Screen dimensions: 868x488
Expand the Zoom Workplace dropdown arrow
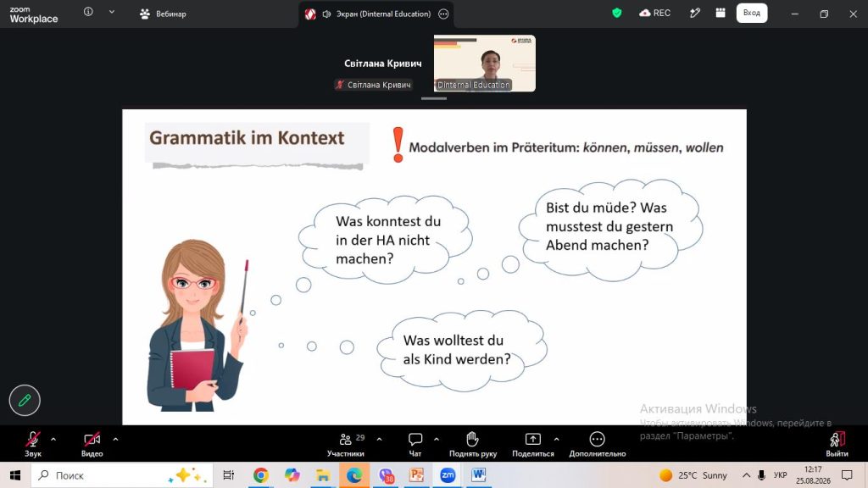tap(112, 12)
